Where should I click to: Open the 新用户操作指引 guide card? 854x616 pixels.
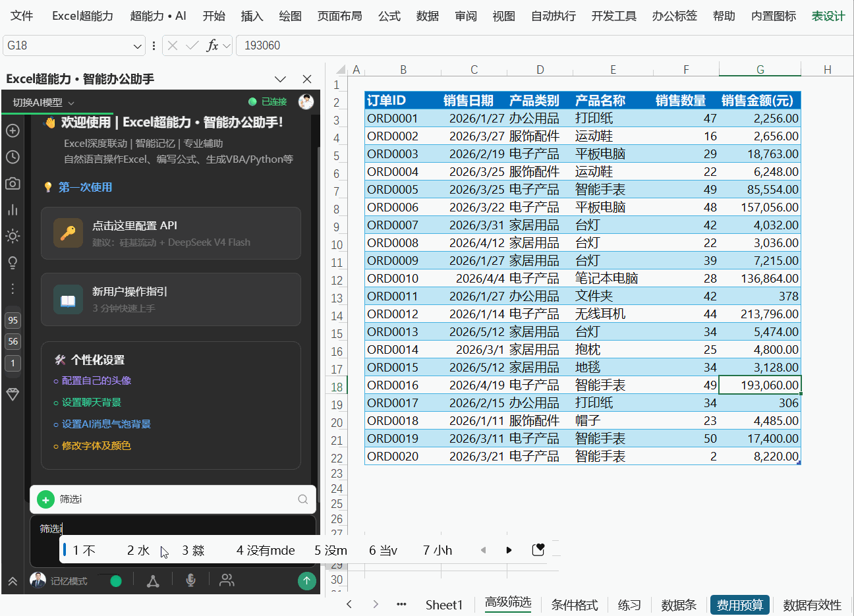tap(171, 300)
